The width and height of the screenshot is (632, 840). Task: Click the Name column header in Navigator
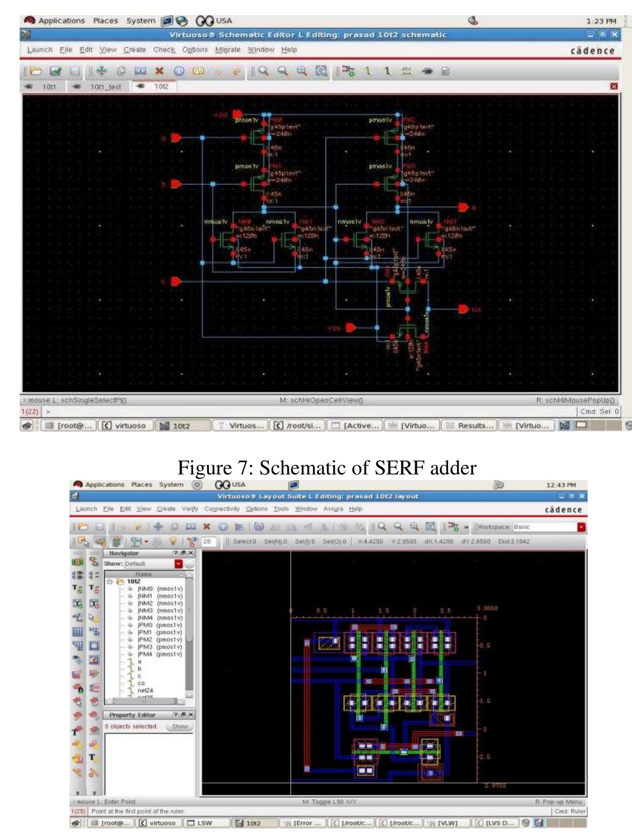144,574
